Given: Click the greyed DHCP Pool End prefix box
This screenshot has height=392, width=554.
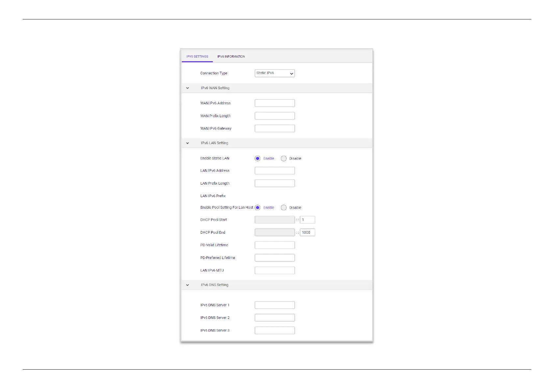Looking at the screenshot, I should point(275,232).
